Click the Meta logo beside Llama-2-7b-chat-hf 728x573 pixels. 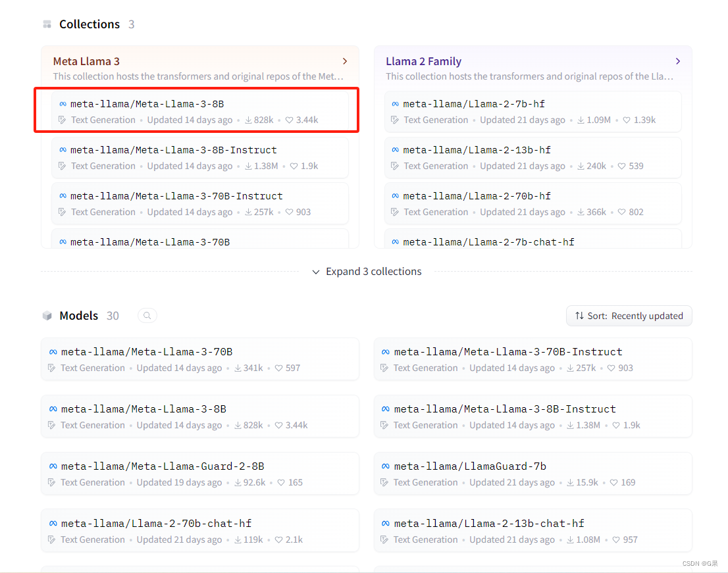[395, 241]
